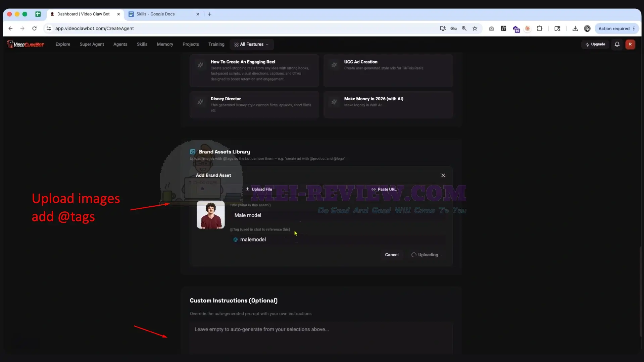Click the camera extension icon
Screen dimensions: 644x362
click(491, 29)
